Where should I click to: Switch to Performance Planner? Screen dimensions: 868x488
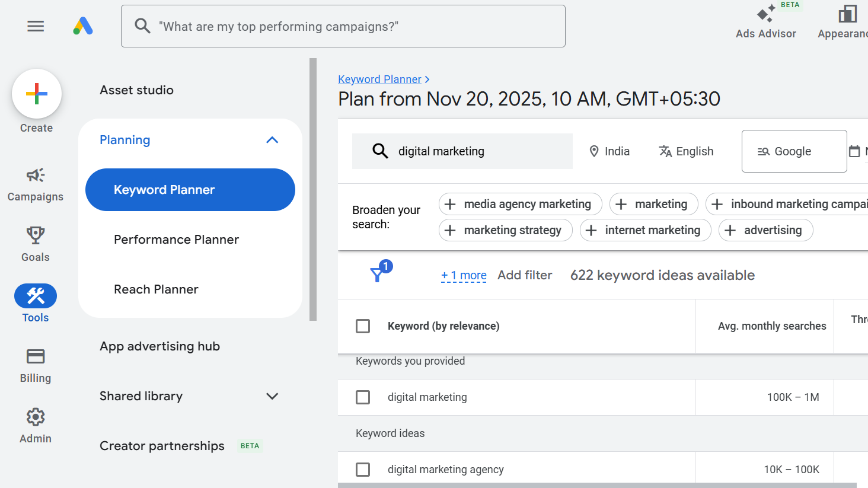click(x=176, y=240)
